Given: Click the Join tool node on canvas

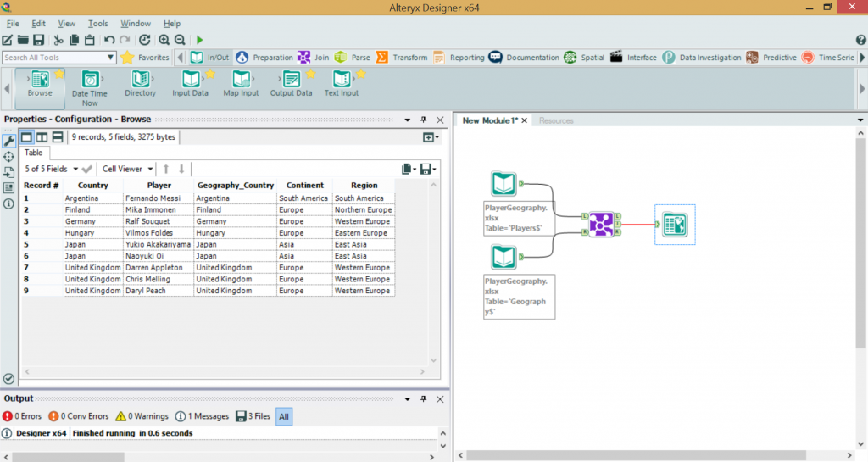Looking at the screenshot, I should [x=601, y=225].
